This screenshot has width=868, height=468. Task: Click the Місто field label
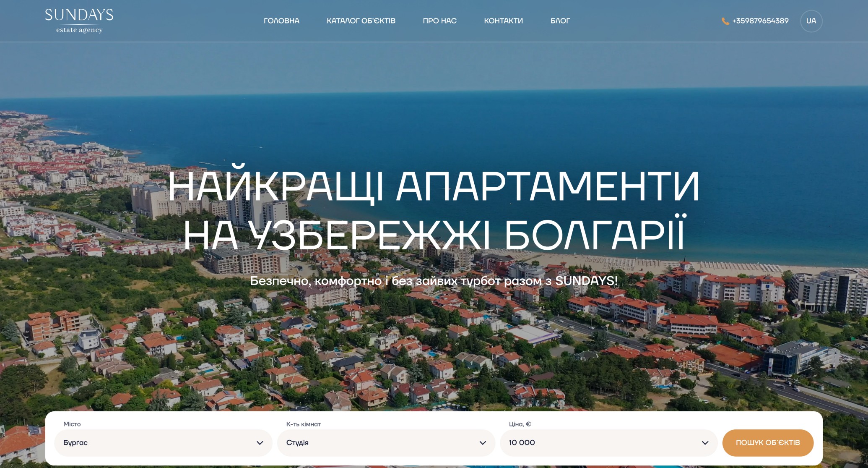point(72,424)
